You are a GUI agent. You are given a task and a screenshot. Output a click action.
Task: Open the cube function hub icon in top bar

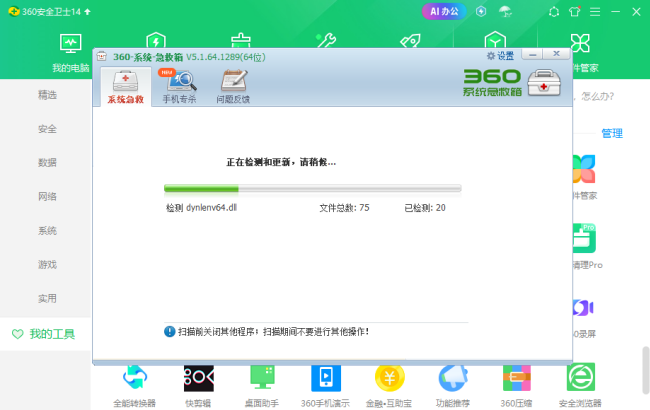[x=495, y=40]
